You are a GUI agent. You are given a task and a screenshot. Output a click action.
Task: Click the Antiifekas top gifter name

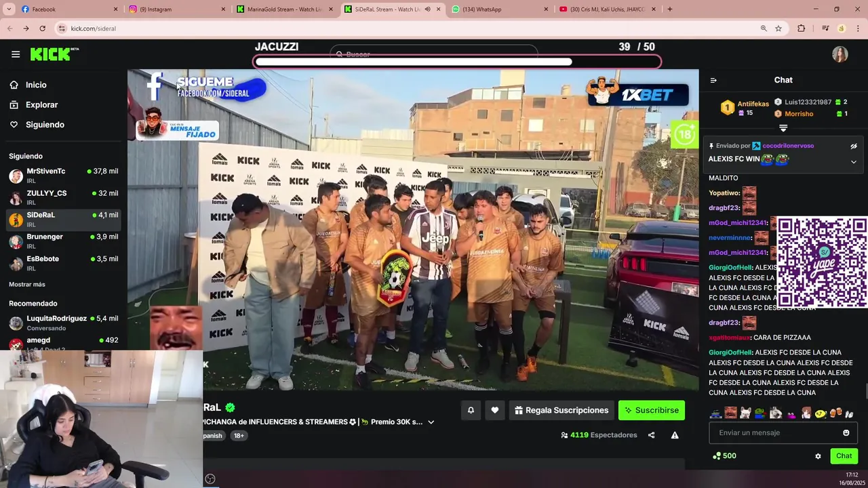coord(753,104)
